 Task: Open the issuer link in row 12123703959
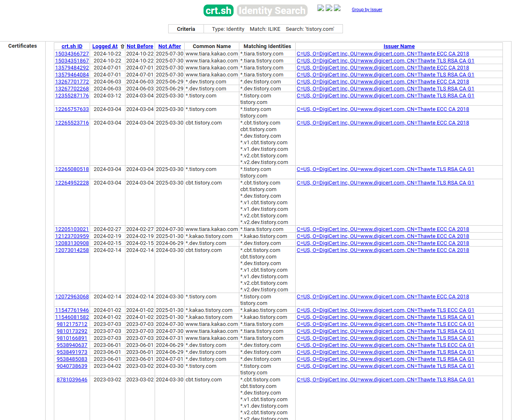click(383, 236)
